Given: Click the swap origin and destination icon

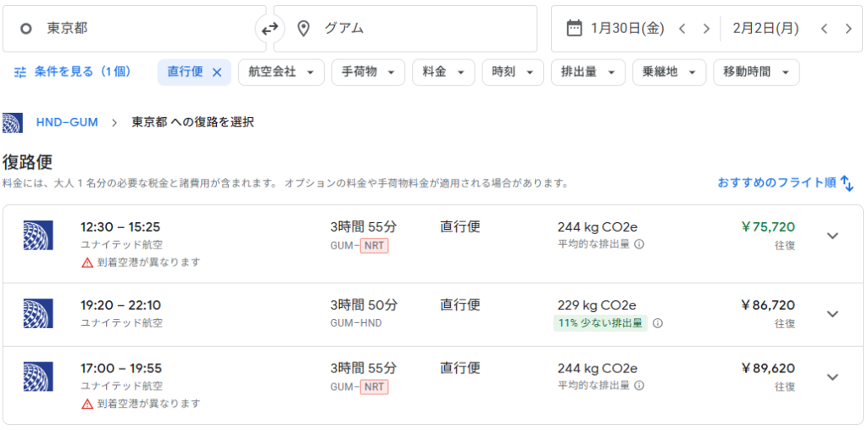Looking at the screenshot, I should [269, 29].
